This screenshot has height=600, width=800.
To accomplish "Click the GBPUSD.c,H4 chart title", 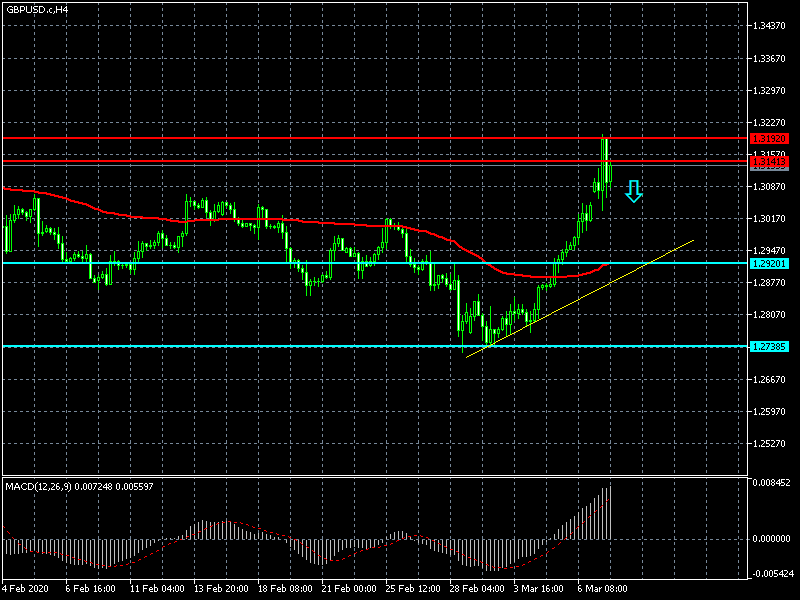I will (x=38, y=9).
